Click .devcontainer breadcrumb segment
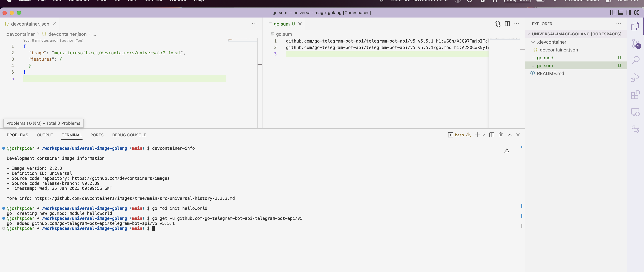This screenshot has width=644, height=272. 20,34
